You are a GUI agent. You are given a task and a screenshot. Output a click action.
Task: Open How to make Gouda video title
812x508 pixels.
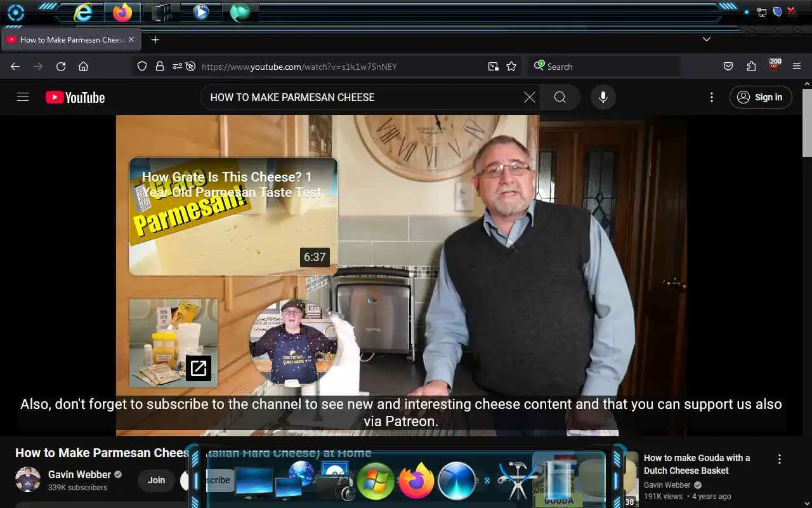pos(697,464)
